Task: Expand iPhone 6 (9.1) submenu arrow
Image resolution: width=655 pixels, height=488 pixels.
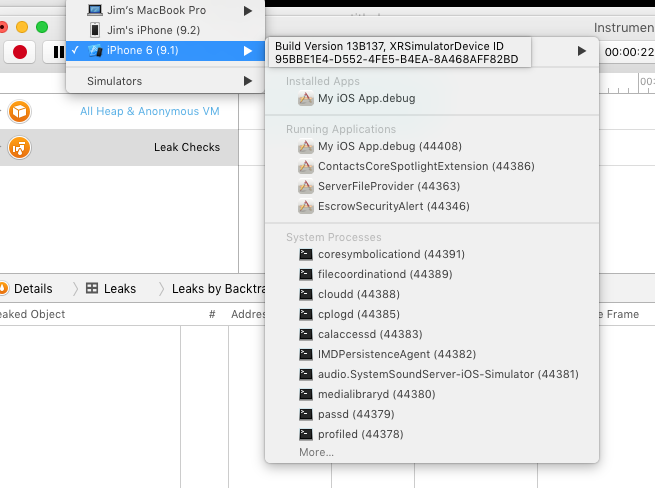Action: [248, 51]
